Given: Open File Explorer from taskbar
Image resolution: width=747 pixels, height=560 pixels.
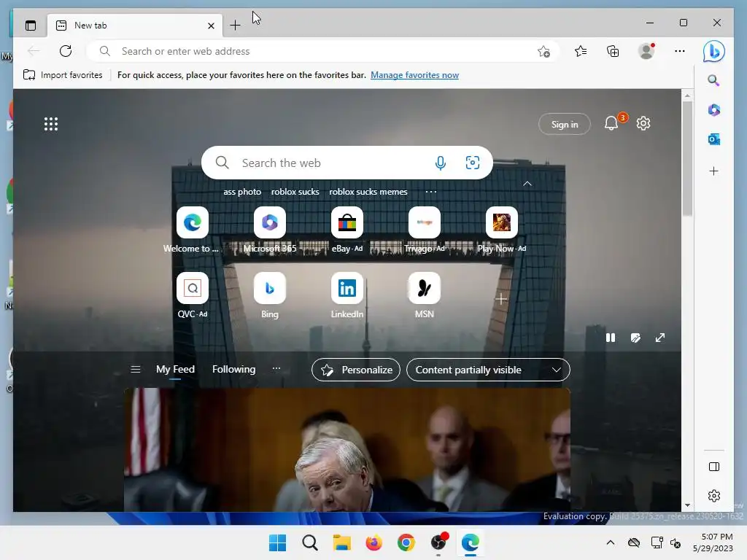Looking at the screenshot, I should point(341,542).
